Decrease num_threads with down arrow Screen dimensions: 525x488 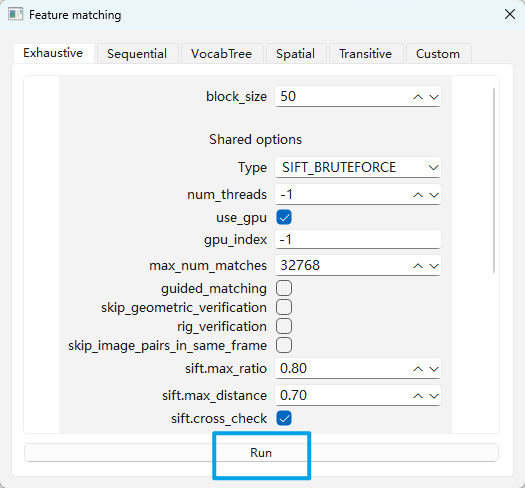[x=434, y=195]
